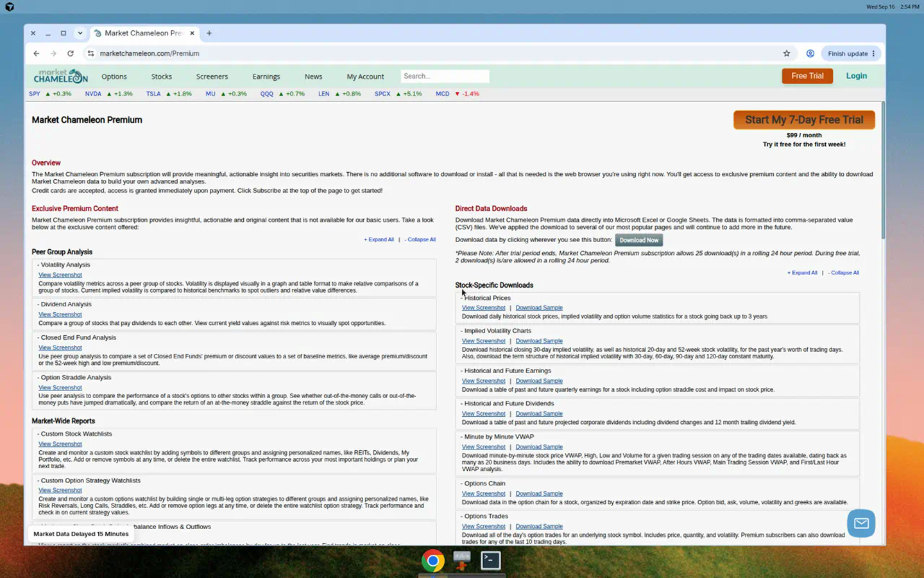This screenshot has width=924, height=578.
Task: Open the tab search dropdown arrow
Action: click(80, 33)
